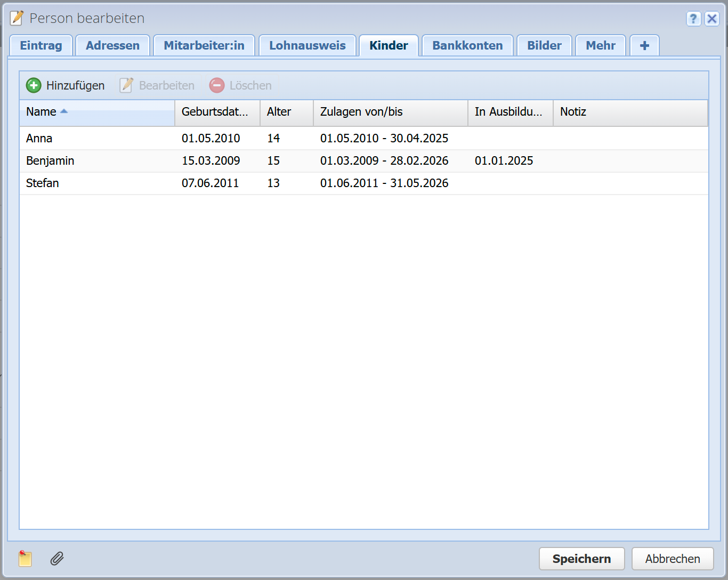The width and height of the screenshot is (728, 580).
Task: Open help with the question mark icon
Action: tap(693, 19)
